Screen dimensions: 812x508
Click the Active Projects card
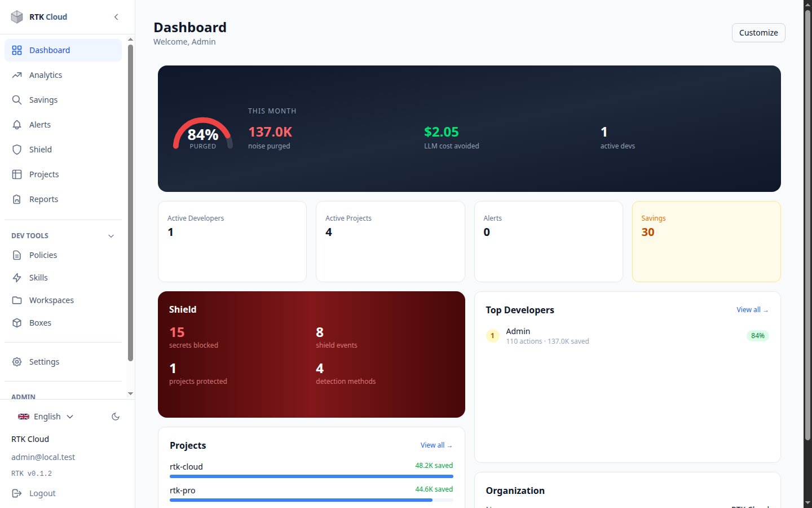[390, 242]
